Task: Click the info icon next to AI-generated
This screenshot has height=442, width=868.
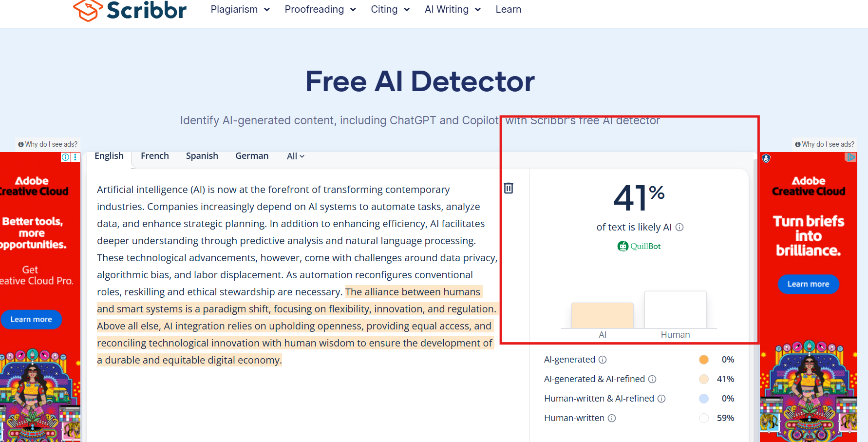Action: (603, 360)
